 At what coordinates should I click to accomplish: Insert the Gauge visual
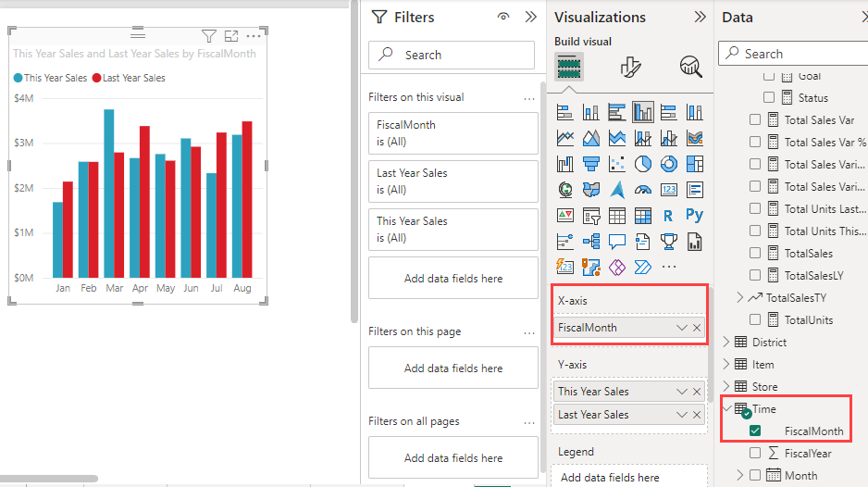pyautogui.click(x=643, y=190)
